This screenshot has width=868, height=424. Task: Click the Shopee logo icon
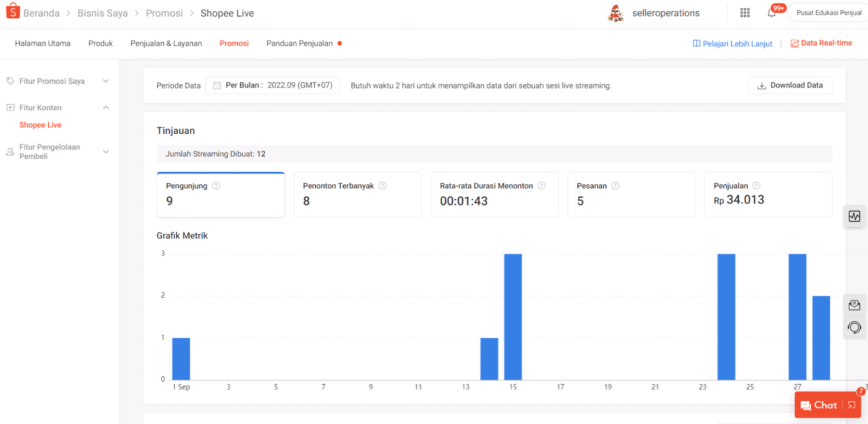click(x=13, y=11)
